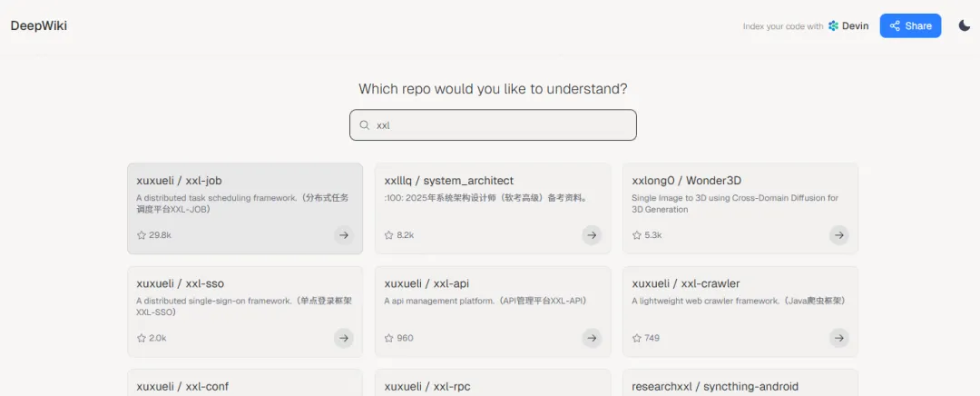Click the arrow icon on xxl-api card
980x396 pixels.
click(x=592, y=338)
